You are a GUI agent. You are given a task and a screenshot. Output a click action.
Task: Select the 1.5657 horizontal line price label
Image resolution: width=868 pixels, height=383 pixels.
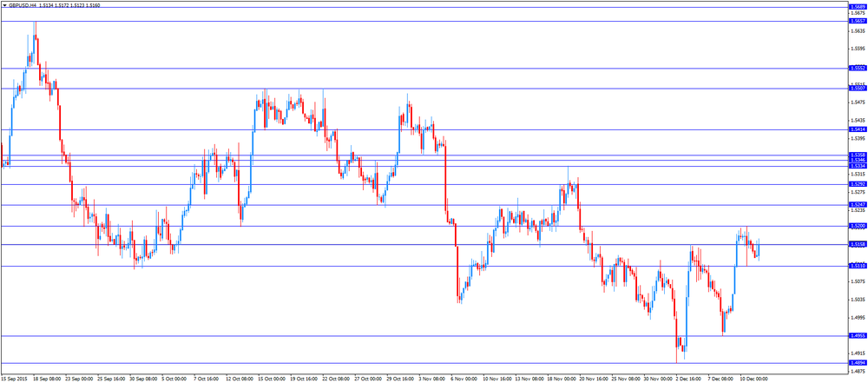(x=858, y=21)
